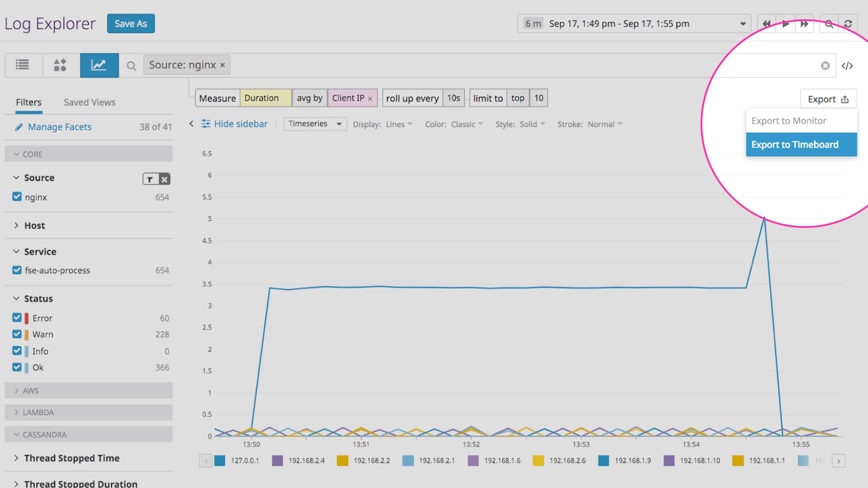Open the Timeseries visualization dropdown

point(315,123)
